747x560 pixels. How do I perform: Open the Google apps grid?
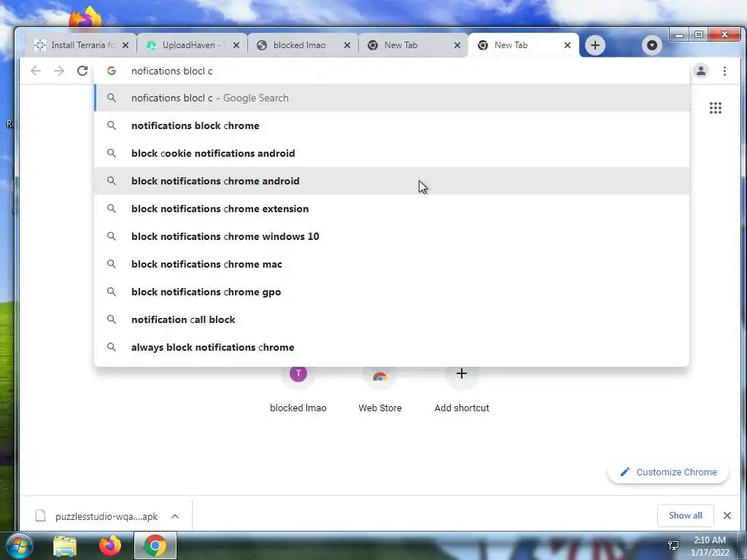pos(715,108)
